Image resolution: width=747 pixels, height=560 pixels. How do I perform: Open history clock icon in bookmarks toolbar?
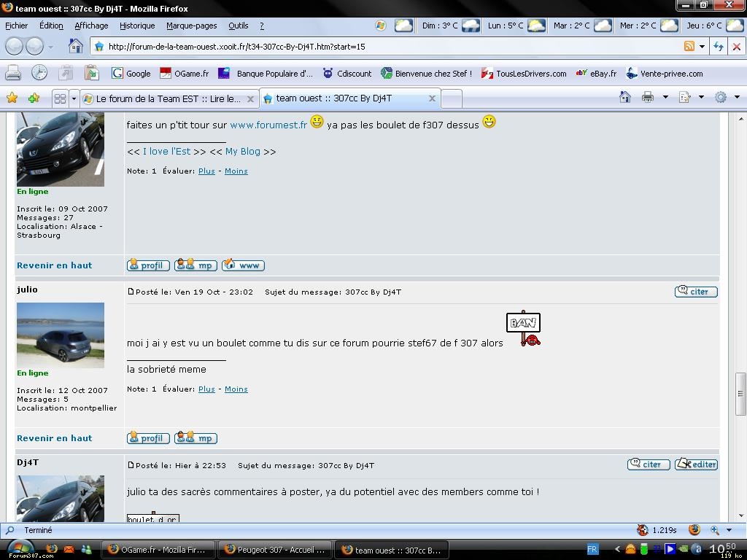39,72
